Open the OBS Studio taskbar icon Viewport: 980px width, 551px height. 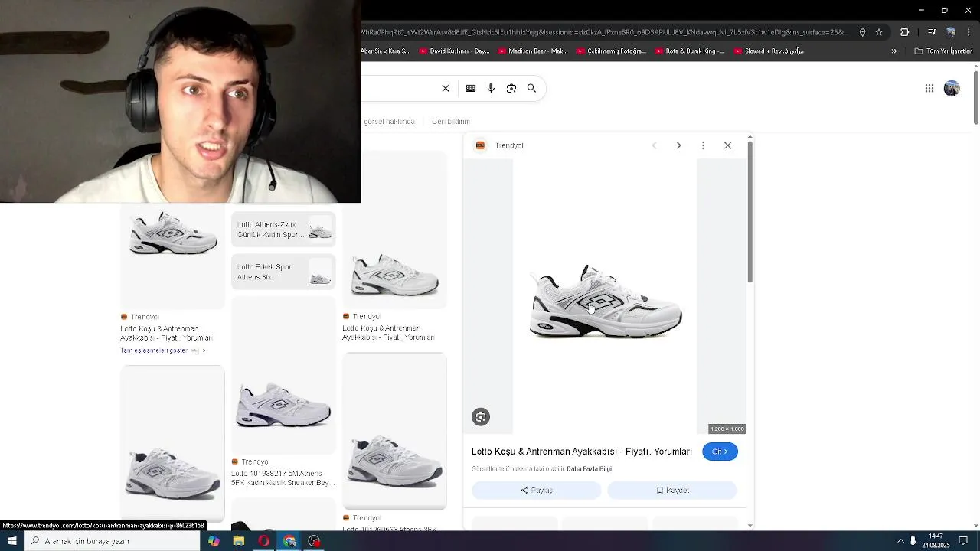314,541
